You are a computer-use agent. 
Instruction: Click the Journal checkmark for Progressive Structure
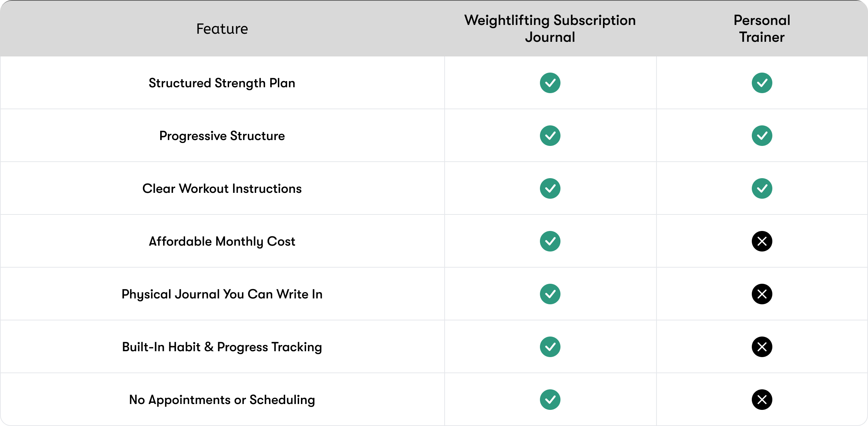pyautogui.click(x=550, y=136)
